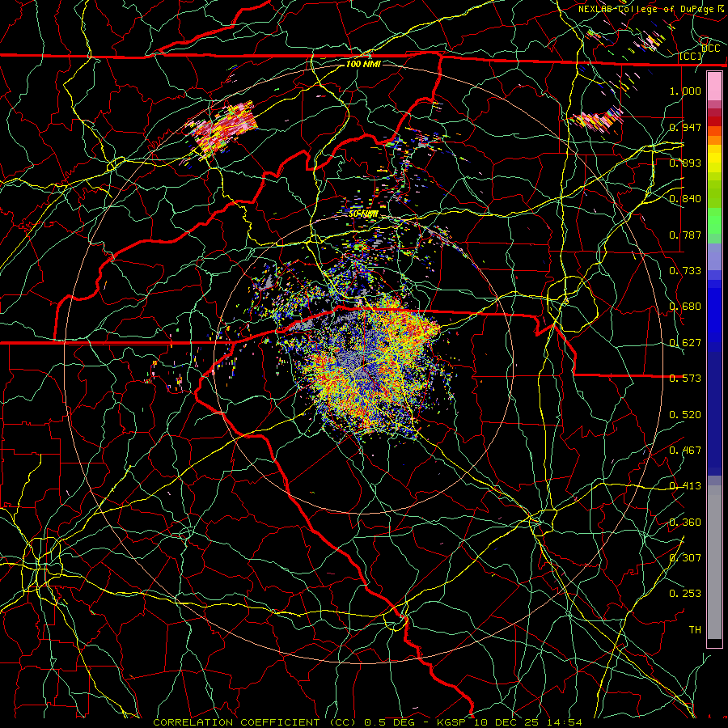Select the 0.840 scale value
Screen dimensions: 728x728
(685, 199)
